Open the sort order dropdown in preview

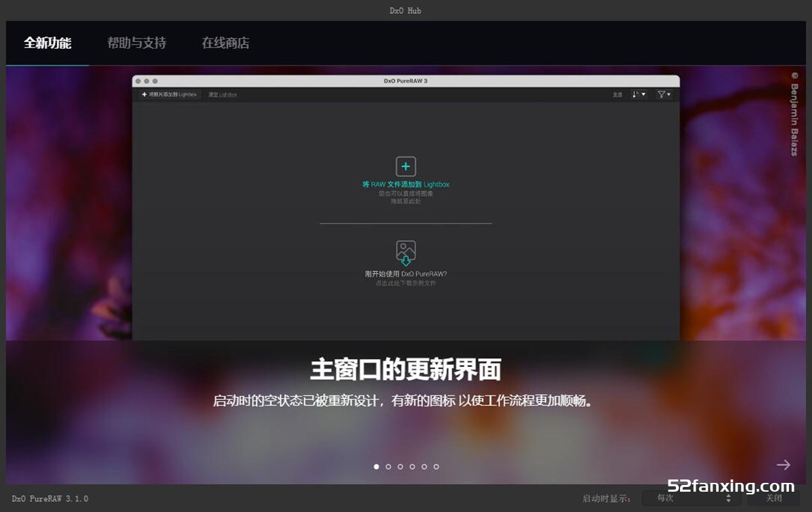click(x=639, y=95)
